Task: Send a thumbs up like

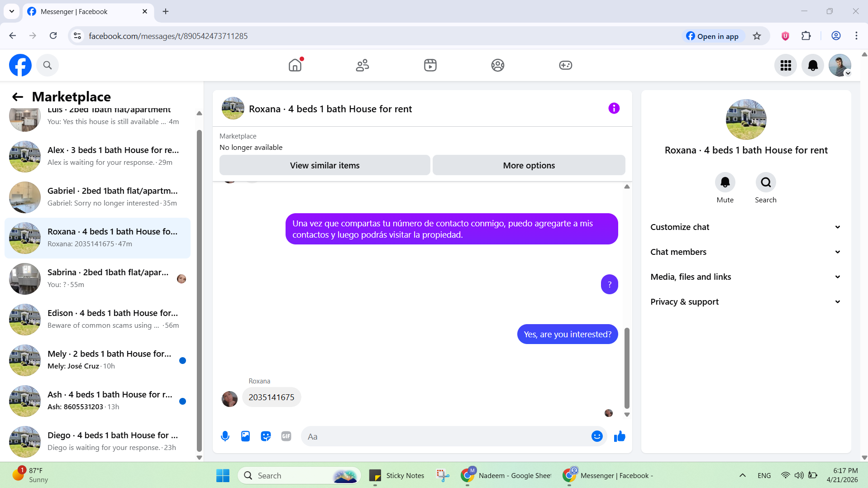Action: point(620,436)
